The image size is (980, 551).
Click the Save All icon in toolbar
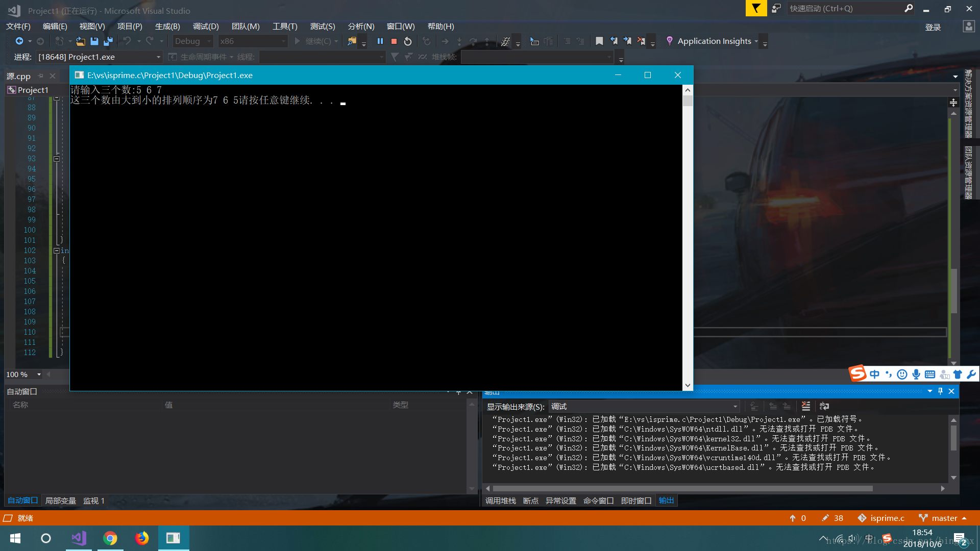tap(108, 41)
